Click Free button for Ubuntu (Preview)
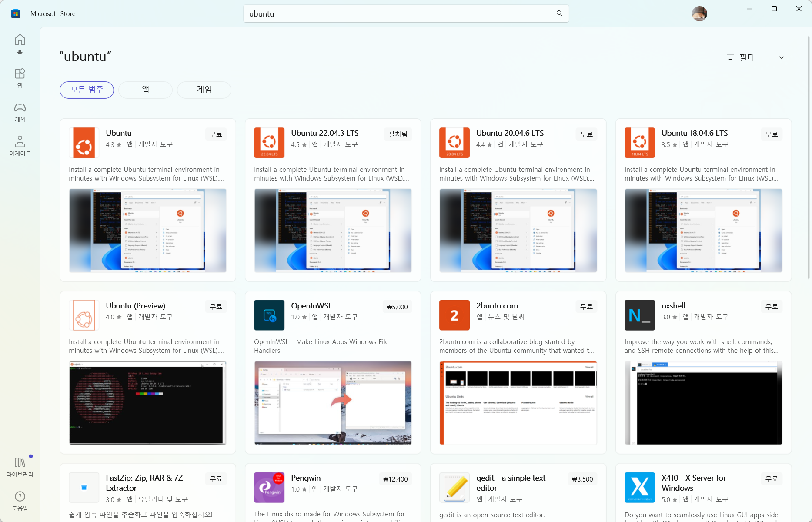Screen dimensions: 812x522 tap(216, 307)
